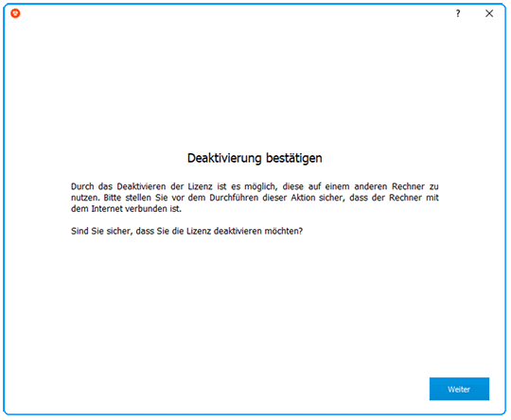Click the red application logo icon

[15, 13]
